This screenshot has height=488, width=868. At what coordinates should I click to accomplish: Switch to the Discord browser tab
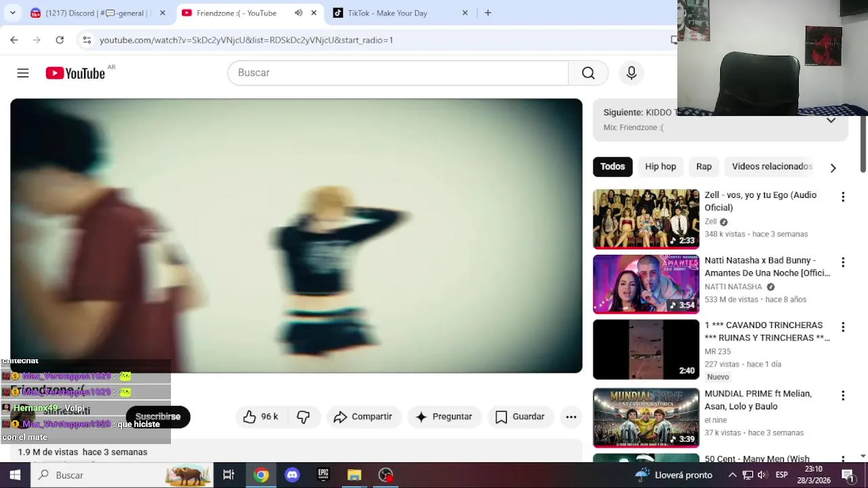point(99,13)
